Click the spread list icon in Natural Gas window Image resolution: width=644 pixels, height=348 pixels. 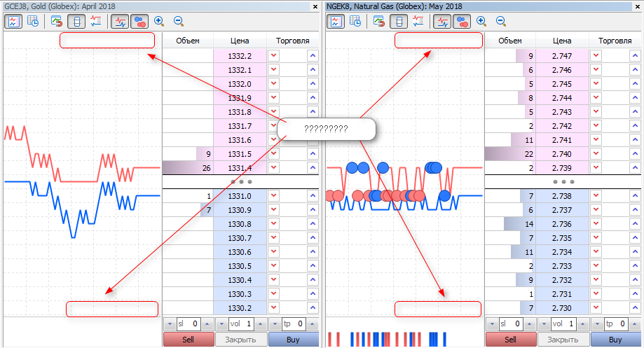418,21
